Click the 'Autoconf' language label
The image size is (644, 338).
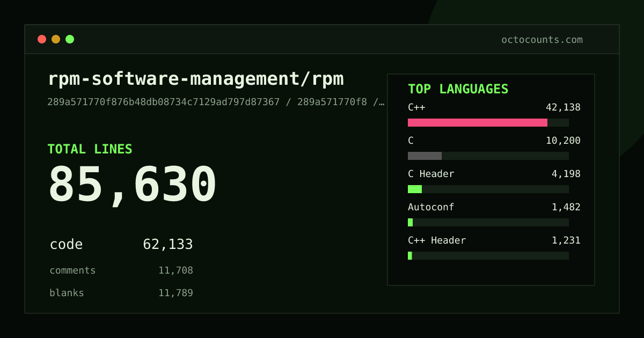[431, 207]
